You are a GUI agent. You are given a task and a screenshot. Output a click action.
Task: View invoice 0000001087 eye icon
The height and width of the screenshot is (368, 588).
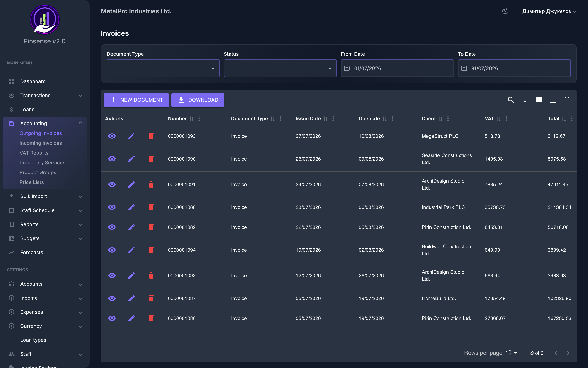tap(112, 298)
